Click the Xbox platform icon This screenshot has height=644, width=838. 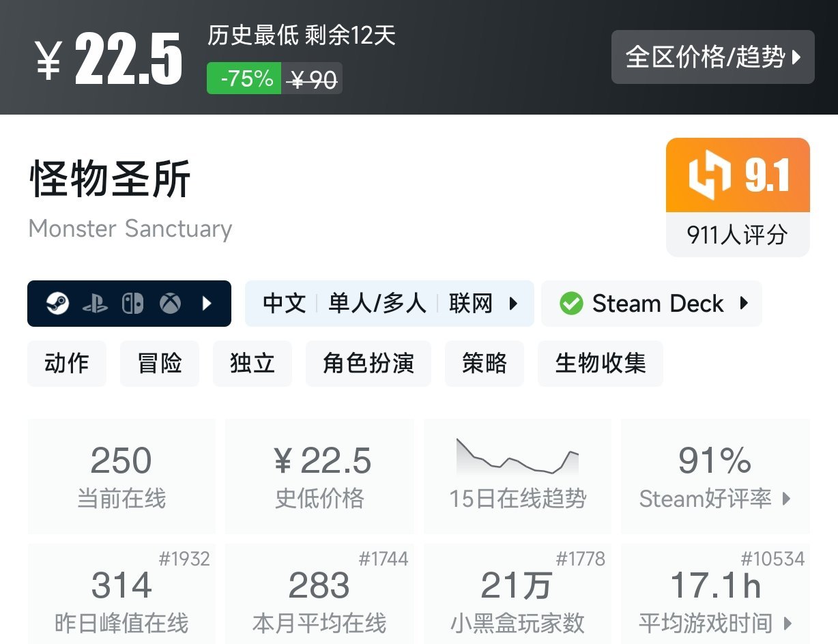(x=170, y=304)
